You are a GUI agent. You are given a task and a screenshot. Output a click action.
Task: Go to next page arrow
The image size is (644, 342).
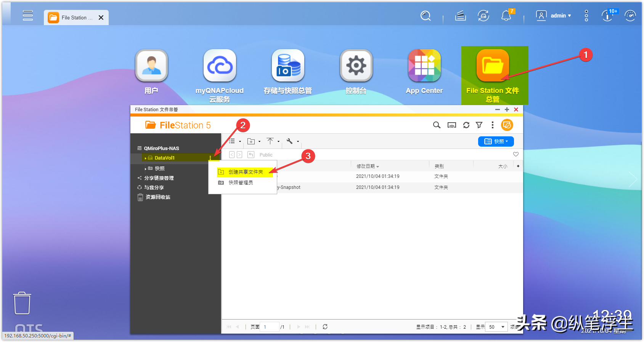coord(299,327)
